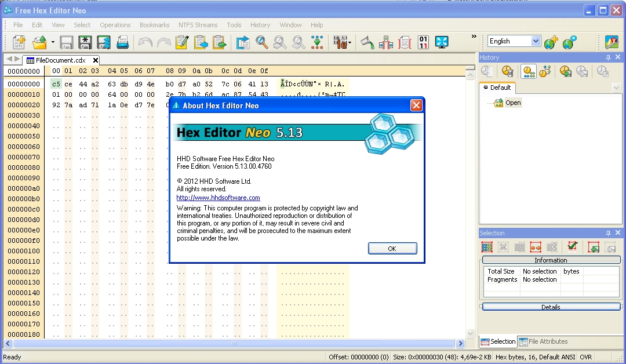Open the dropdown arrow next to Open file

52,42
